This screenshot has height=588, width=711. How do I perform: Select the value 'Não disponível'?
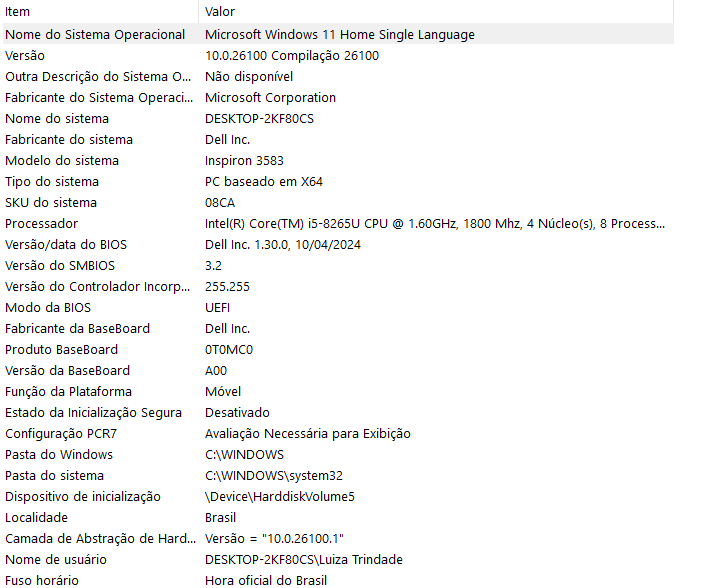click(249, 77)
